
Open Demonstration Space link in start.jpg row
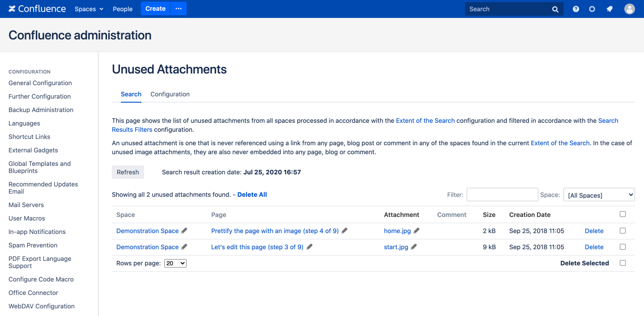coord(147,247)
